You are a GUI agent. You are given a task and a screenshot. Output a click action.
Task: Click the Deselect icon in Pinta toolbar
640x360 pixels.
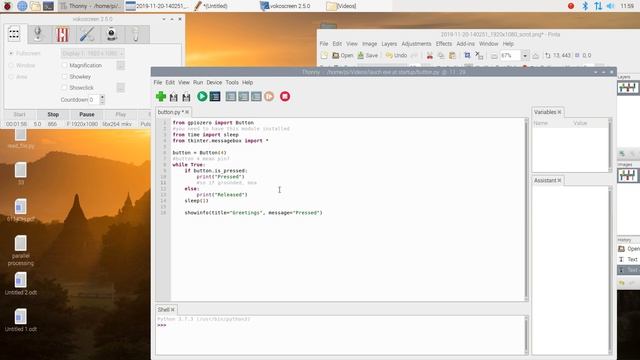point(479,55)
